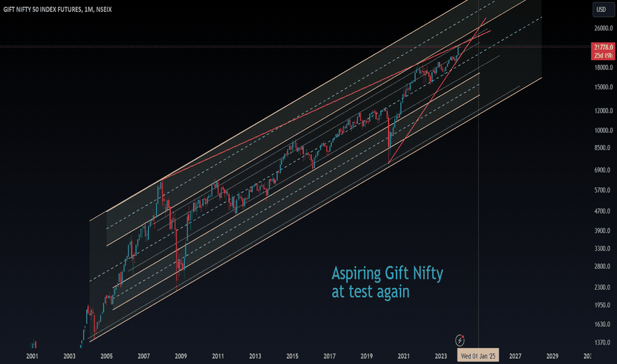Screen dimensions: 617x364
Task: Click the 2005 time axis label
Action: point(107,356)
